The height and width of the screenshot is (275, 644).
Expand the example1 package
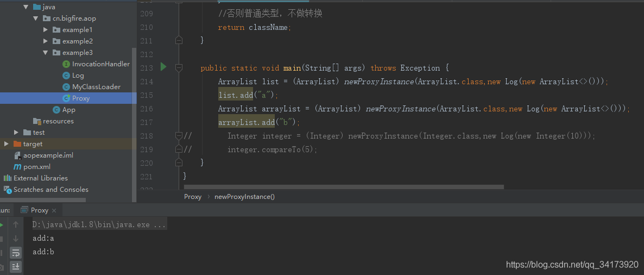tap(46, 30)
